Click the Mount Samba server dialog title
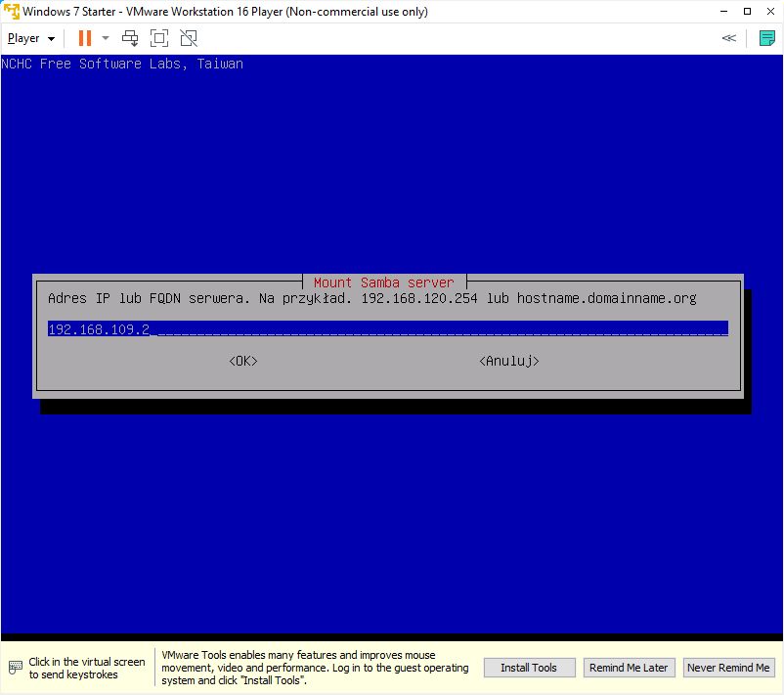The width and height of the screenshot is (784, 695). [x=383, y=282]
